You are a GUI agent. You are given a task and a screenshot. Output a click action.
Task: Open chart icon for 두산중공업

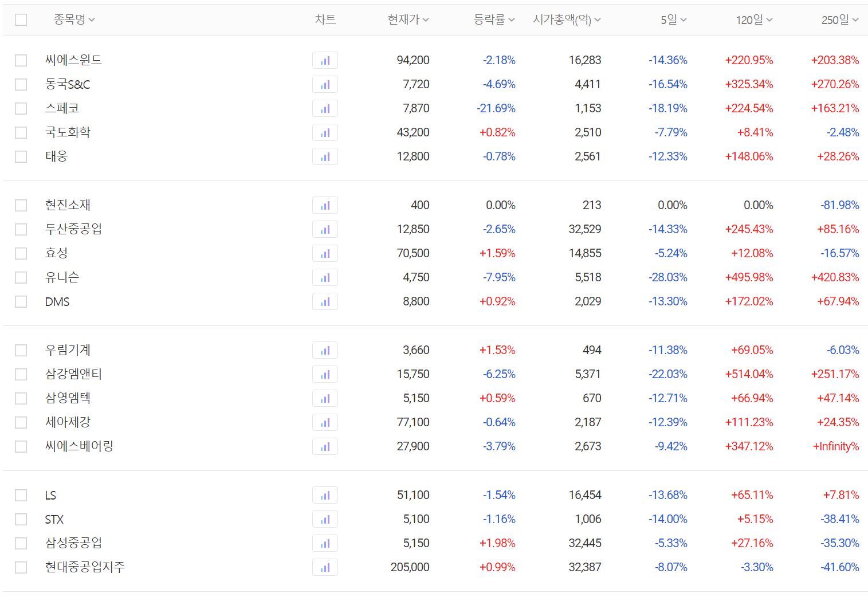[x=325, y=229]
